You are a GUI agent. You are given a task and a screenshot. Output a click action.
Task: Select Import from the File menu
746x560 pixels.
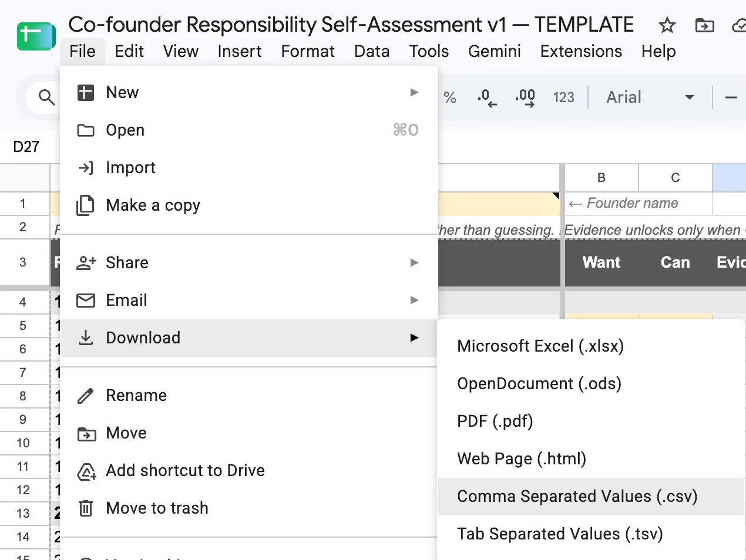coord(249,168)
